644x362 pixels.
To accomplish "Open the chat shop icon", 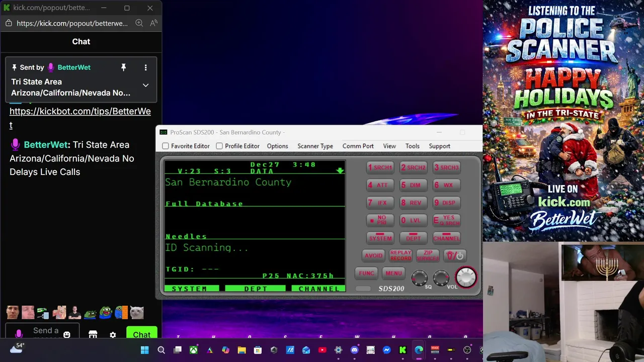I will point(93,334).
